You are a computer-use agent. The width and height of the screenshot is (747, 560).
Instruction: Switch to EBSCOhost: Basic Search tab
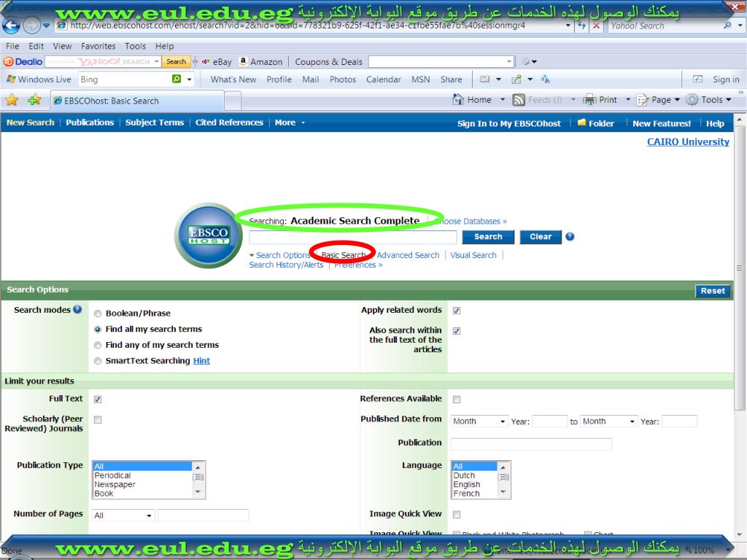pos(137,101)
